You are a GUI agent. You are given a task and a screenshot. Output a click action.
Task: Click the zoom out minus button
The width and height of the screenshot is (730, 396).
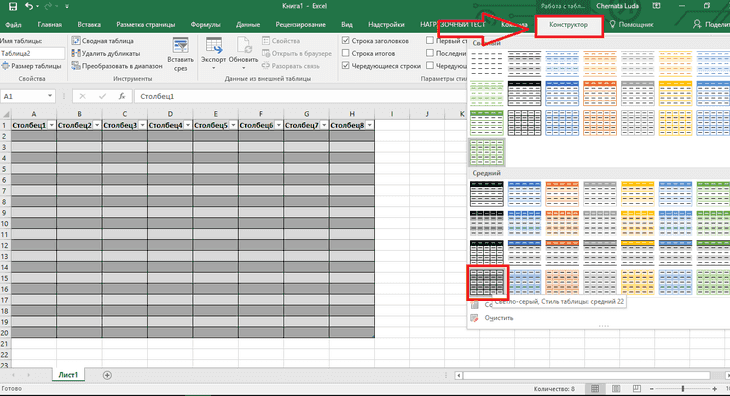(651, 389)
